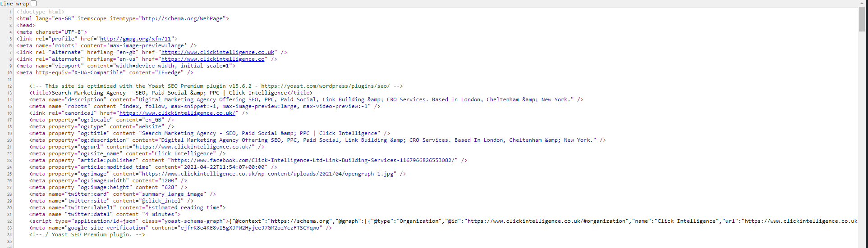Screen dimensions: 868x248
Task: Click the og:title meta line
Action: (x=210, y=133)
